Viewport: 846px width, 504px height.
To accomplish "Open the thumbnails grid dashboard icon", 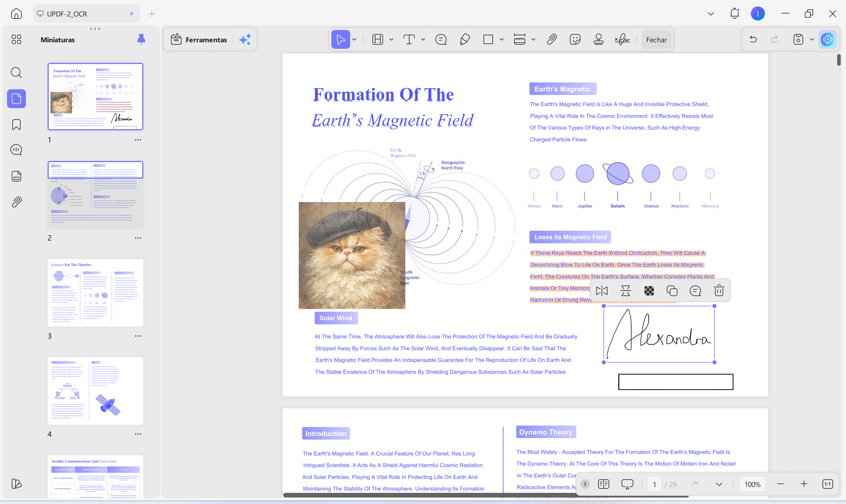I will tap(16, 39).
